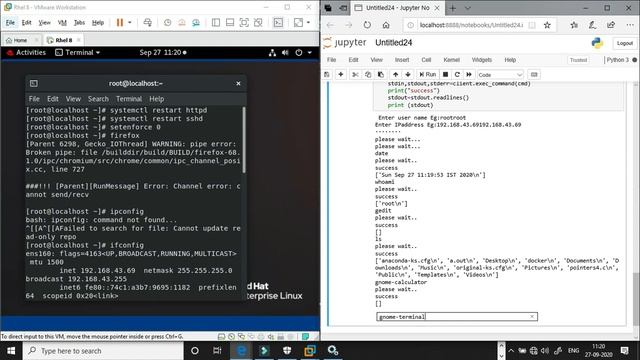Toggle the VMware thumbnail bar icon
Image resolution: width=640 pixels, height=360 pixels.
pos(230,22)
